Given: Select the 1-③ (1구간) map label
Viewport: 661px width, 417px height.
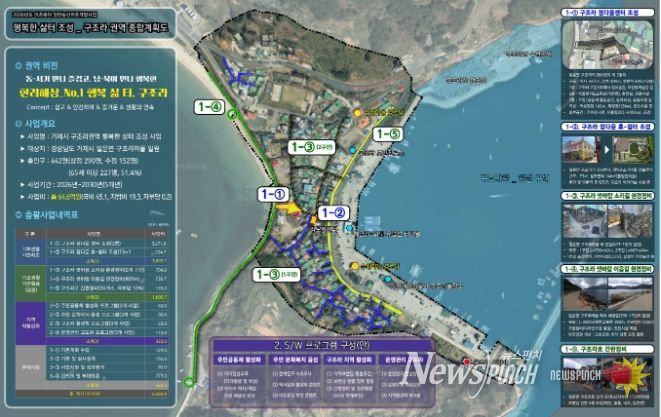Looking at the screenshot, I should point(277,274).
